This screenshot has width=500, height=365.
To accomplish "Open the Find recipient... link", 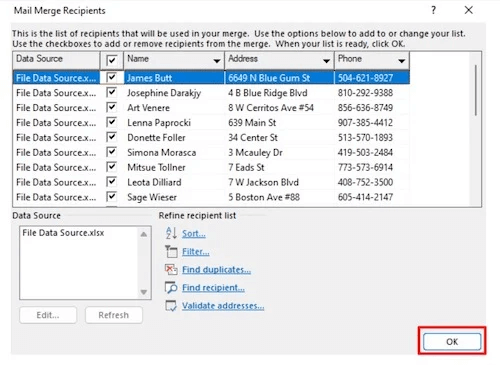I will point(213,288).
